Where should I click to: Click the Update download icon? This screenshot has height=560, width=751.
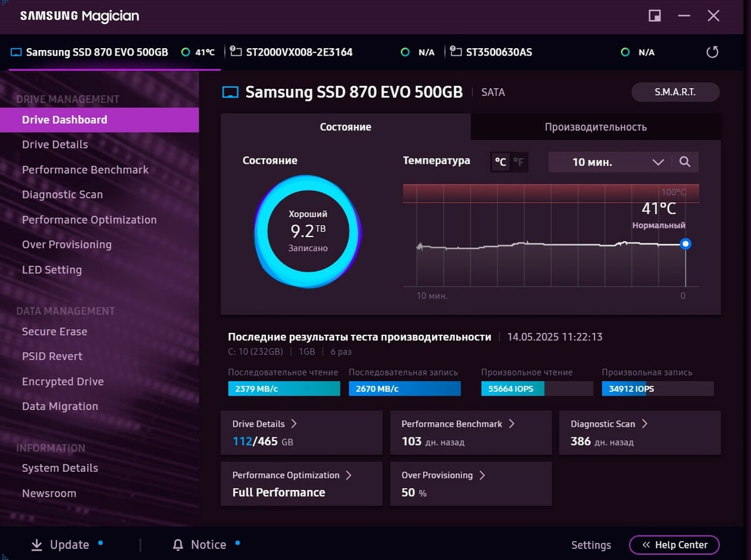point(37,544)
